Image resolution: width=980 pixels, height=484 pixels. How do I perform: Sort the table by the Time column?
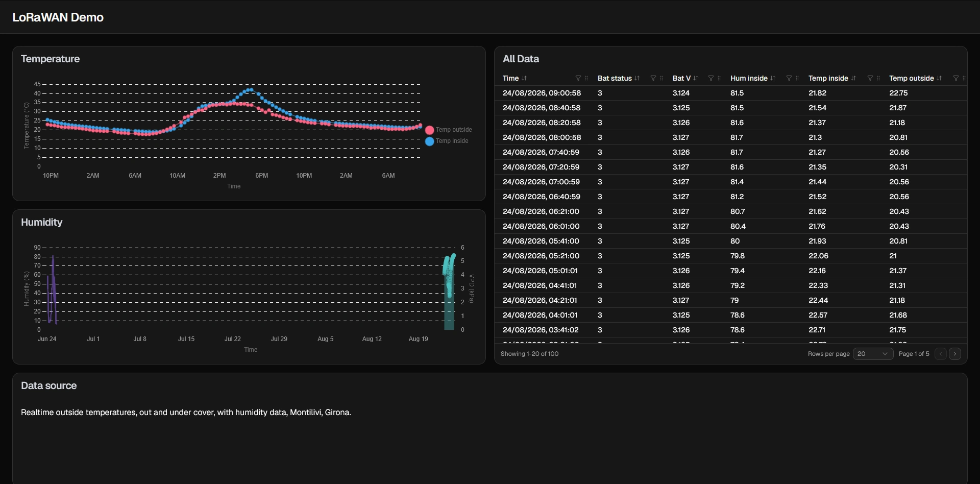tap(524, 78)
